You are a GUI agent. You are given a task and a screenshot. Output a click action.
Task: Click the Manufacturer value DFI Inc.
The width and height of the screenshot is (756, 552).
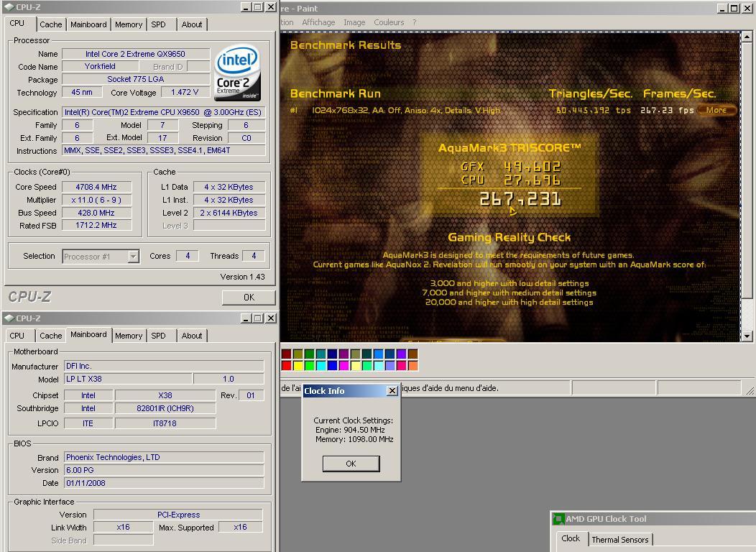[x=164, y=366]
